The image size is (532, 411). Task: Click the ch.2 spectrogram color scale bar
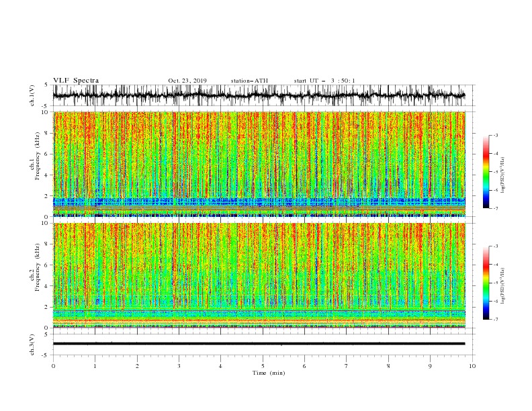coord(486,283)
